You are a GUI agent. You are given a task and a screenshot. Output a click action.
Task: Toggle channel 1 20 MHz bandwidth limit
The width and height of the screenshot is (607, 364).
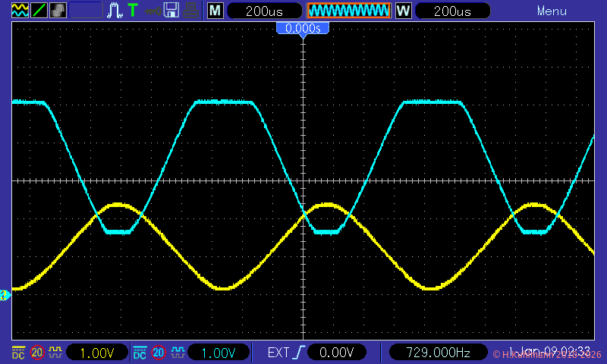point(36,353)
